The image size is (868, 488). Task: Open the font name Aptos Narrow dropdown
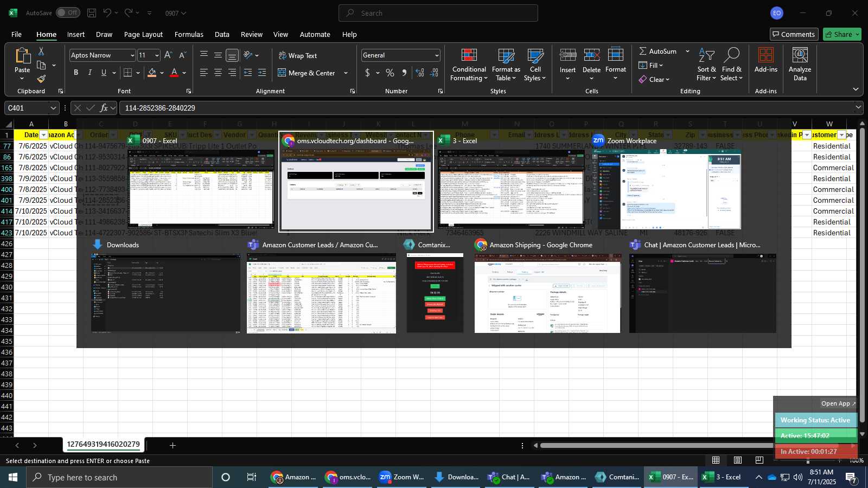pyautogui.click(x=132, y=55)
